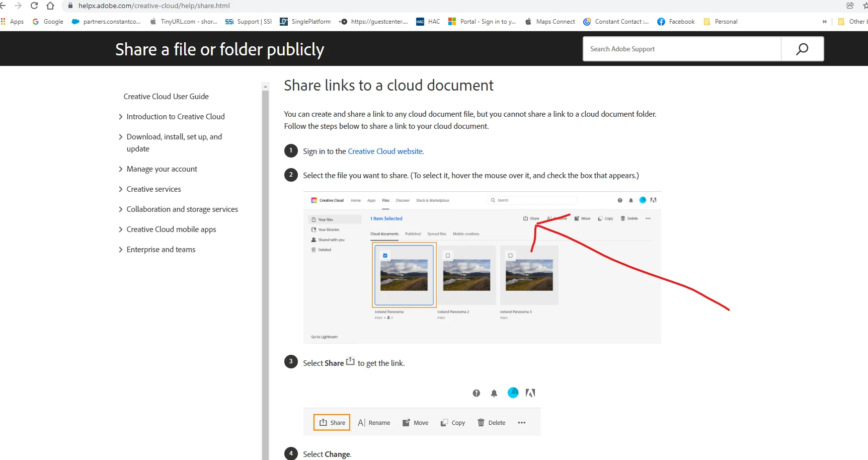Switch to the Cloud documents tab
868x460 pixels.
tap(384, 234)
